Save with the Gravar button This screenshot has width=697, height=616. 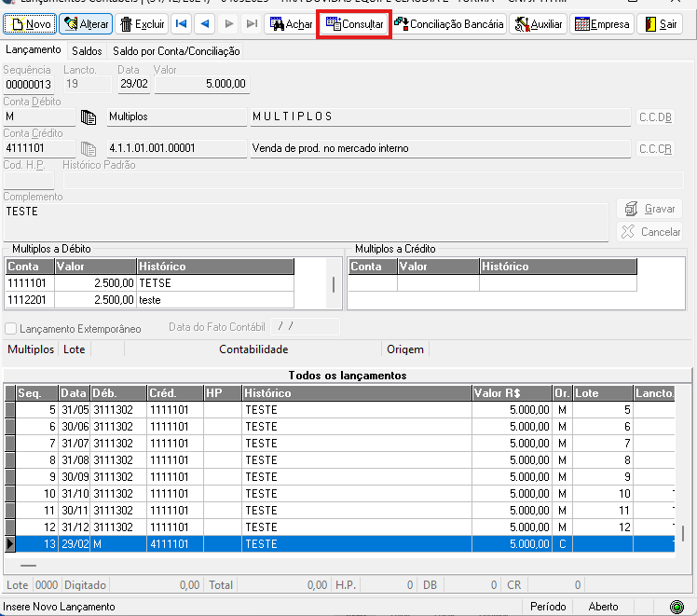pos(649,209)
